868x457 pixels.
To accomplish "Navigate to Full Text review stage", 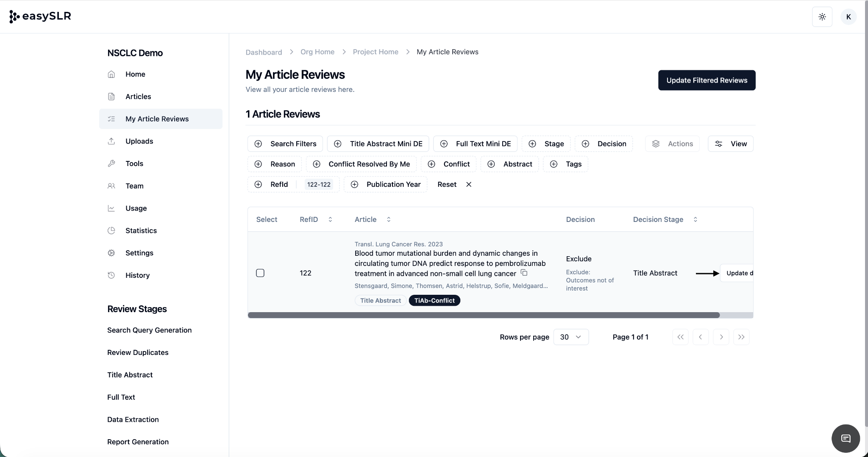I will tap(121, 397).
